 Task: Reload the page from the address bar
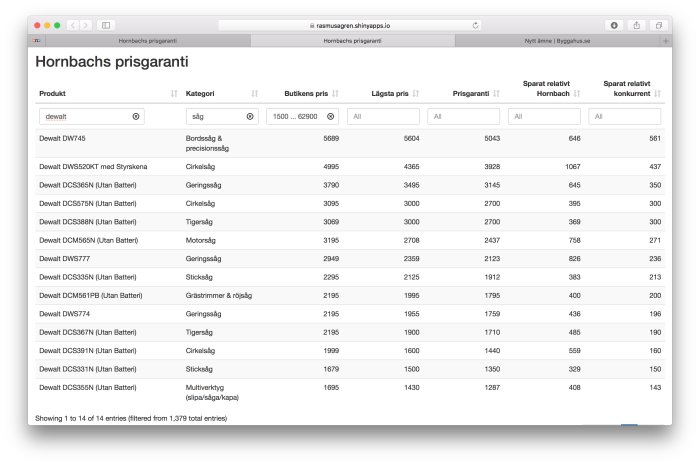point(475,25)
